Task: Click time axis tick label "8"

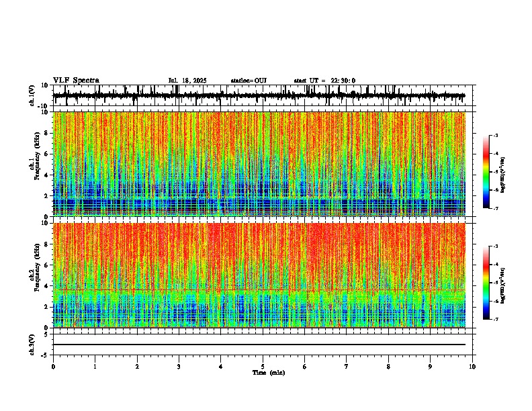Action: click(388, 367)
